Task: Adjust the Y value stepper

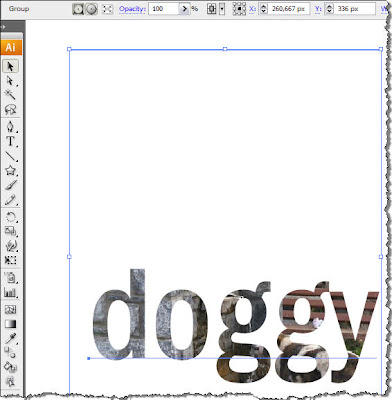Action: 329,9
